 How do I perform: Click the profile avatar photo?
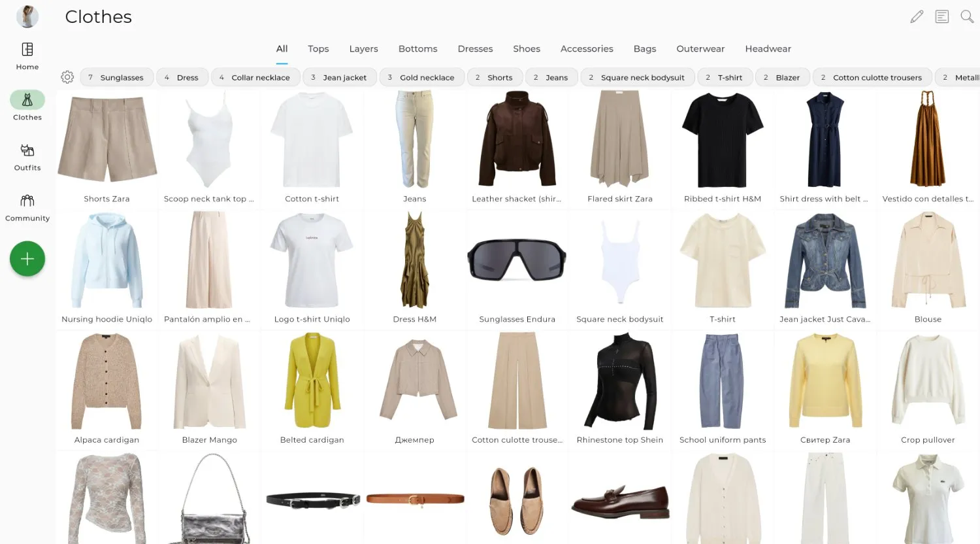click(x=27, y=16)
